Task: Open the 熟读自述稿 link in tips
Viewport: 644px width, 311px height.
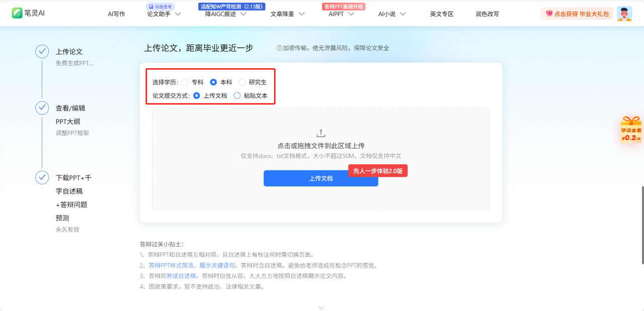Action: (x=181, y=276)
